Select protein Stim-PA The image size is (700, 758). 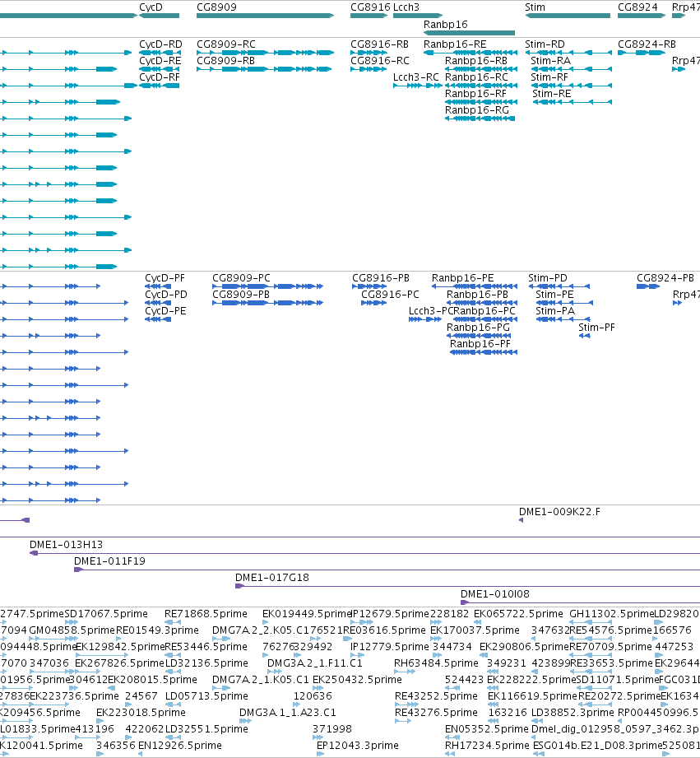pyautogui.click(x=555, y=311)
